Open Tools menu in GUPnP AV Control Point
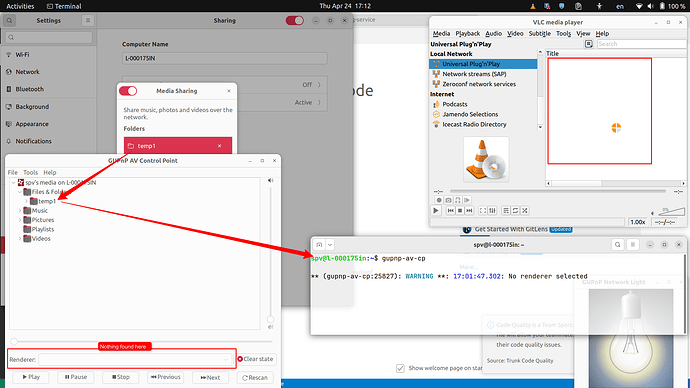690x388 pixels. pos(30,172)
